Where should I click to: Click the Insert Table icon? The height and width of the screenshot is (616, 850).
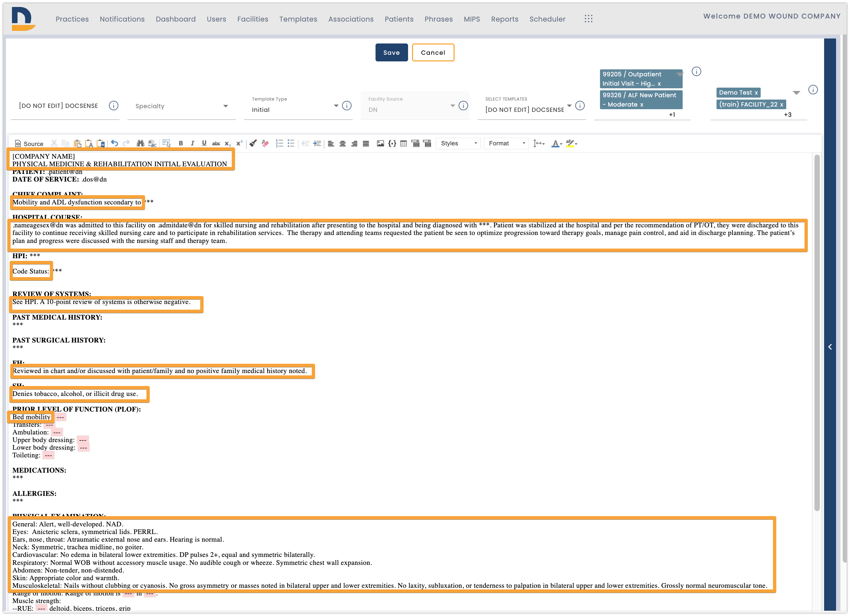pyautogui.click(x=404, y=143)
